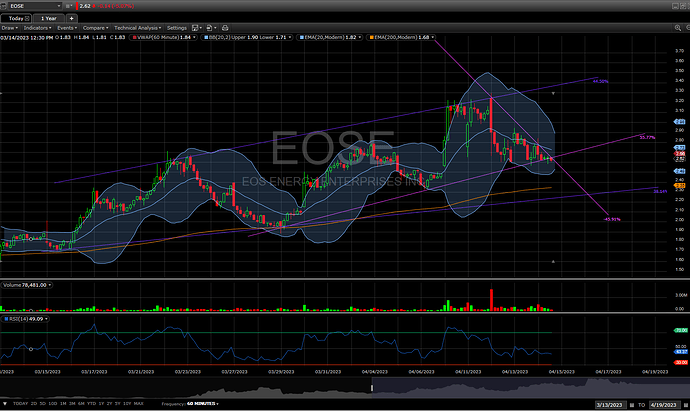
Task: Select the MAX time range
Action: pyautogui.click(x=139, y=404)
